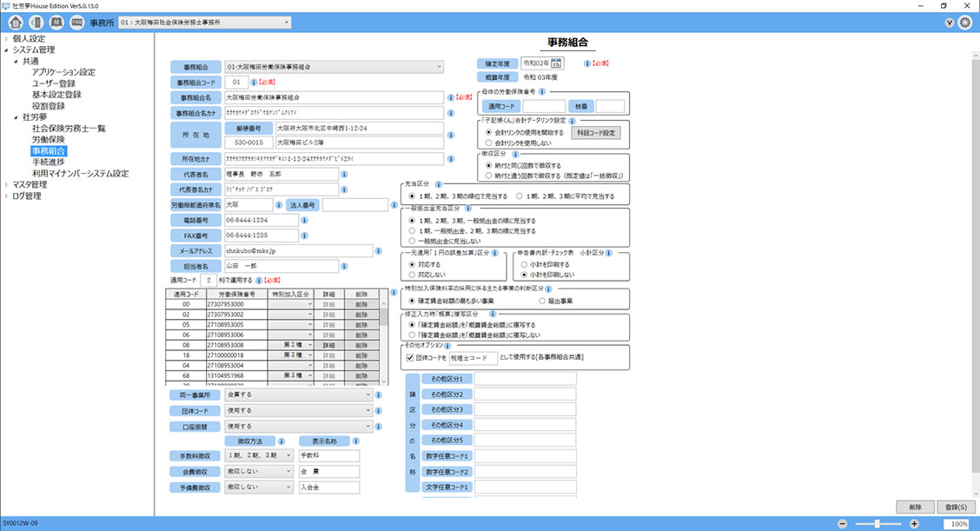Show info icon for 電話番号

[x=304, y=220]
